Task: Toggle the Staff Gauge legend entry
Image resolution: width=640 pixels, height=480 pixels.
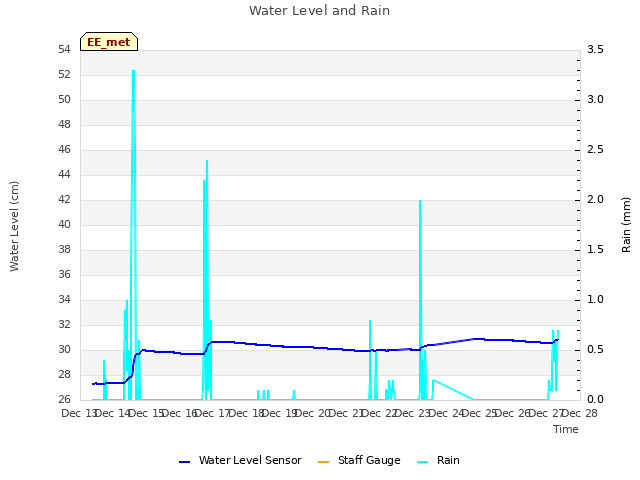Action: click(x=359, y=460)
